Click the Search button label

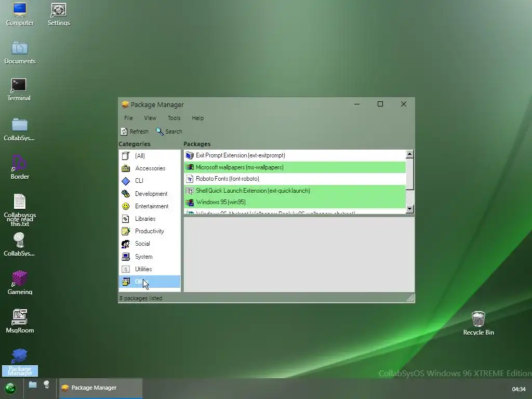point(174,131)
